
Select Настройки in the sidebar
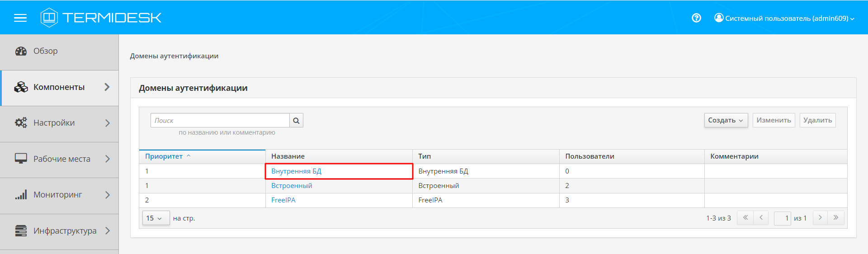pos(59,123)
